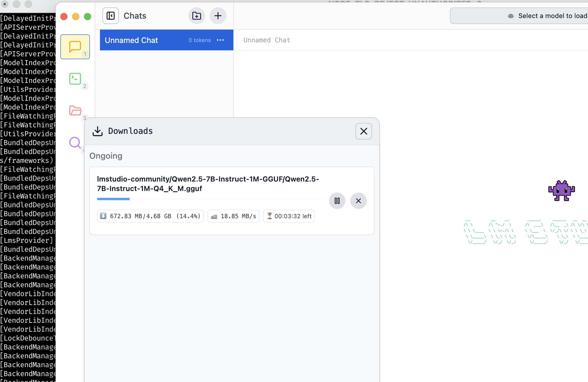Screen dimensions: 588x382
Task: Create a new chat folder
Action: [x=196, y=16]
